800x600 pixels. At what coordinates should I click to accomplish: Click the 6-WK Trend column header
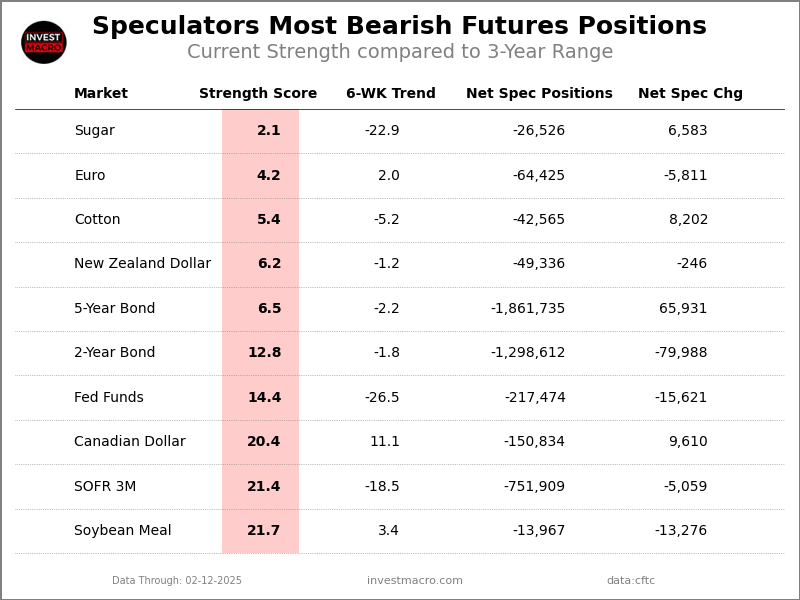coord(391,94)
